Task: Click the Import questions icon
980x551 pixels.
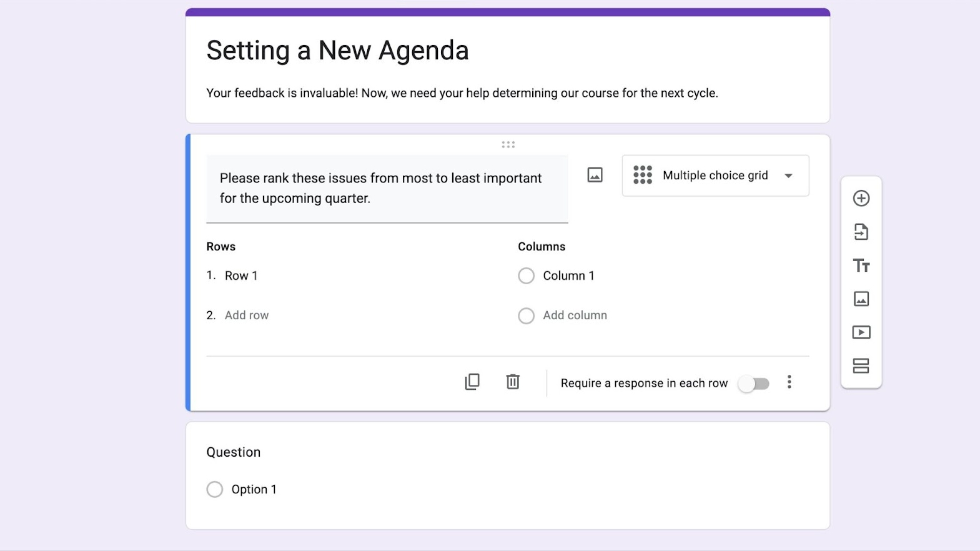Action: point(861,232)
